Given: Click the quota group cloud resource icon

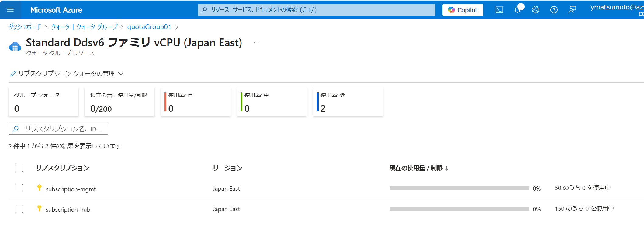Looking at the screenshot, I should pos(15,47).
